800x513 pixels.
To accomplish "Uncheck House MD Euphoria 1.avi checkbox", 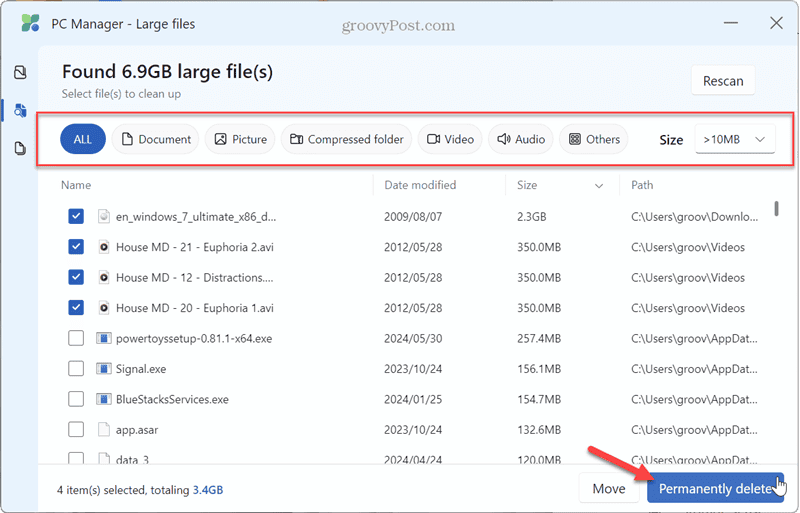I will (76, 308).
